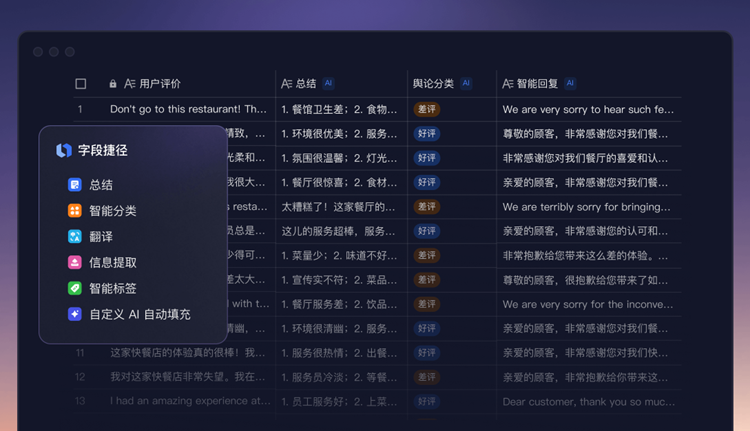Click the 好评 tag in the 环境很优美 row
Viewport: 750px width, 431px height.
pos(427,133)
